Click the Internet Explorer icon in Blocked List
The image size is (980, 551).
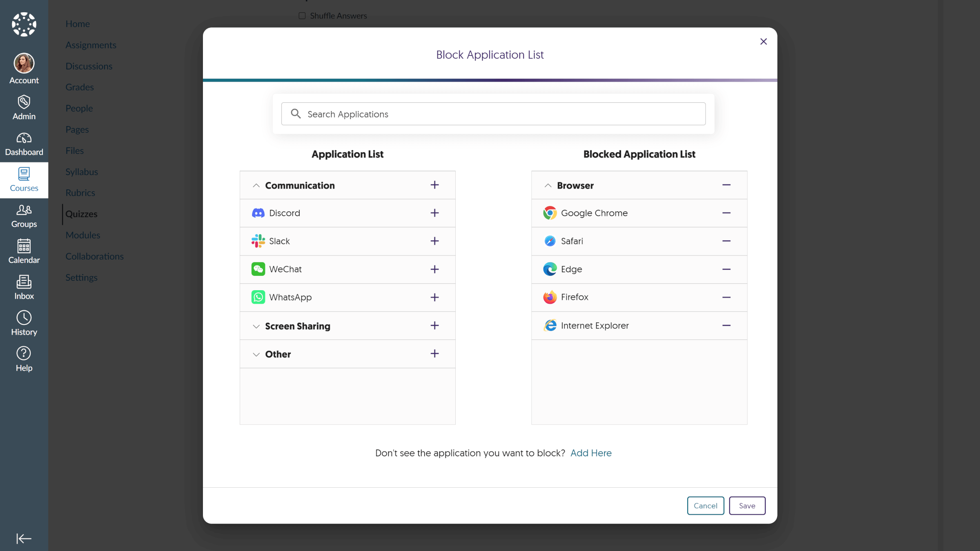coord(550,326)
